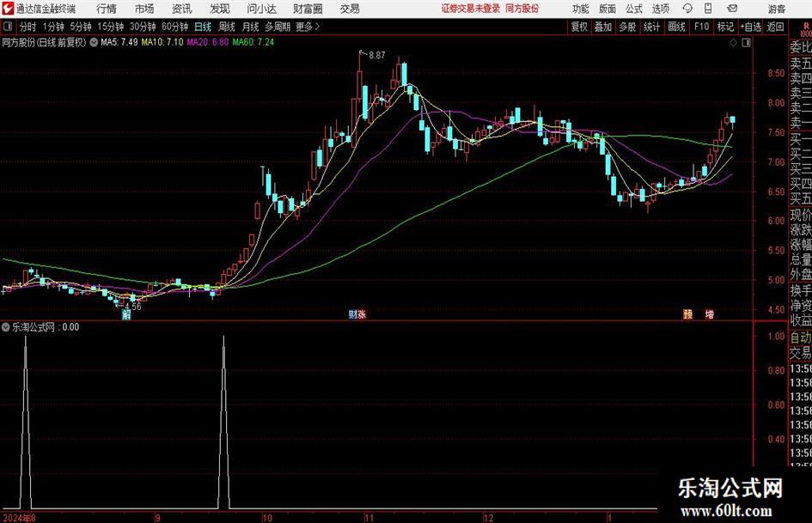Image resolution: width=812 pixels, height=523 pixels.
Task: Switch to 周线 weekly chart
Action: [227, 27]
